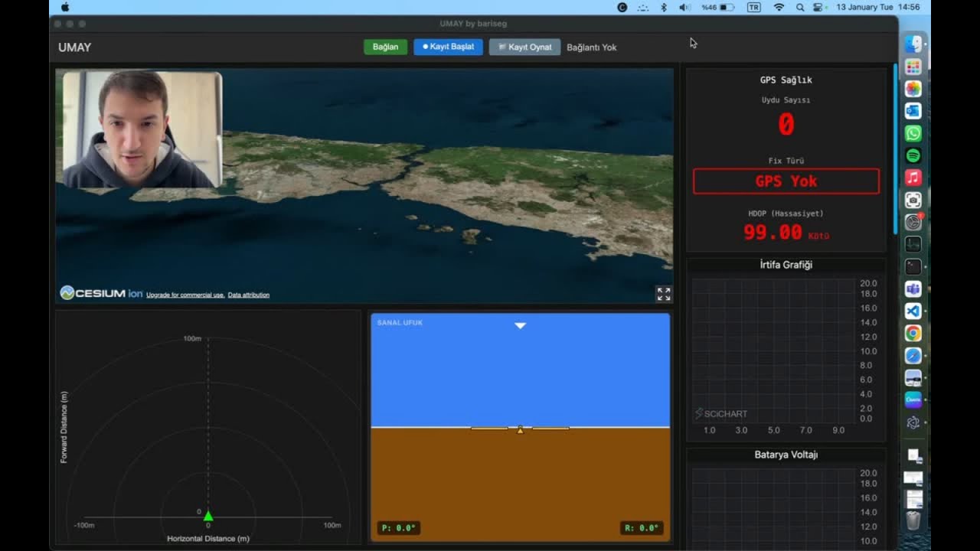Open Terminal from the Dock
Viewport: 980px width, 551px height.
(x=913, y=267)
